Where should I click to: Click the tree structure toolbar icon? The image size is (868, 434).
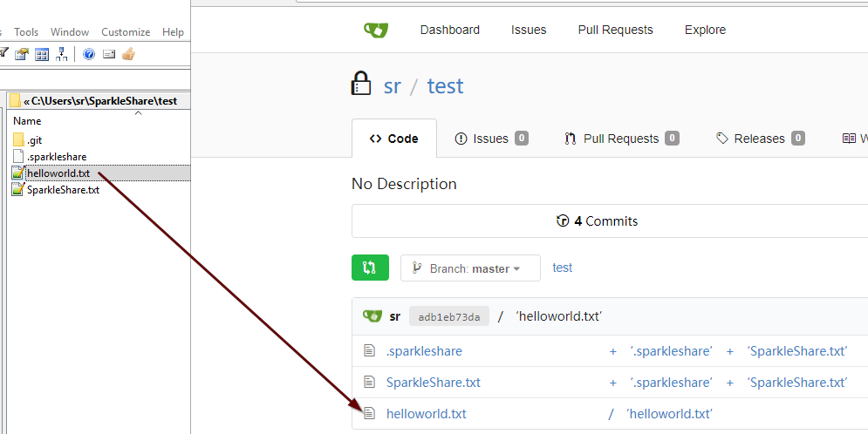click(x=62, y=54)
